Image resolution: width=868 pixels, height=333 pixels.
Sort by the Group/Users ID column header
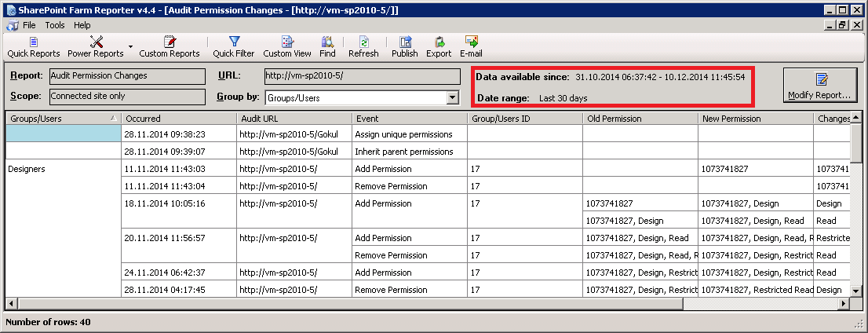[524, 119]
